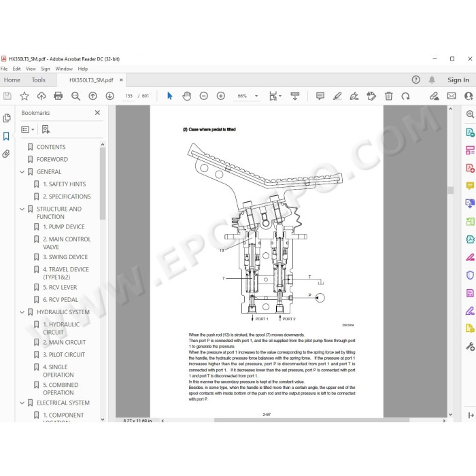
Task: Open the Attachments paperclip panel
Action: click(6, 154)
